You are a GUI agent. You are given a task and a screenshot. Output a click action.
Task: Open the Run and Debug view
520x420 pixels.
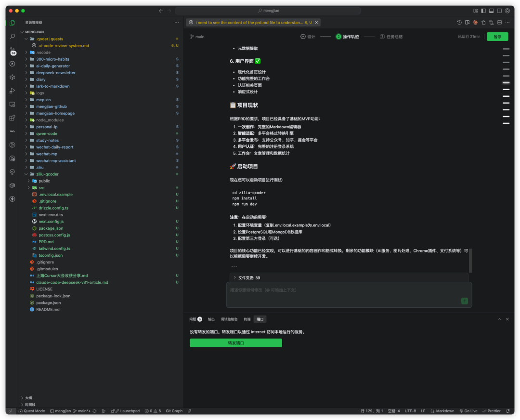coord(12,91)
